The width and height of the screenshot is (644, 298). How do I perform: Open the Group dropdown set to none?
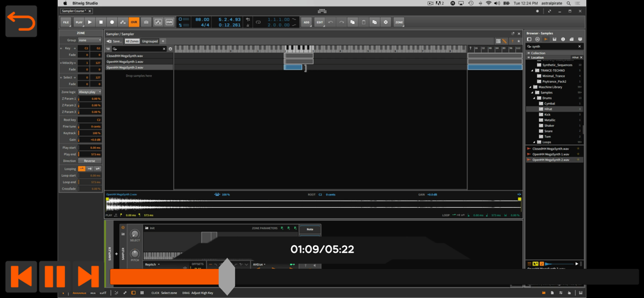[x=90, y=40]
